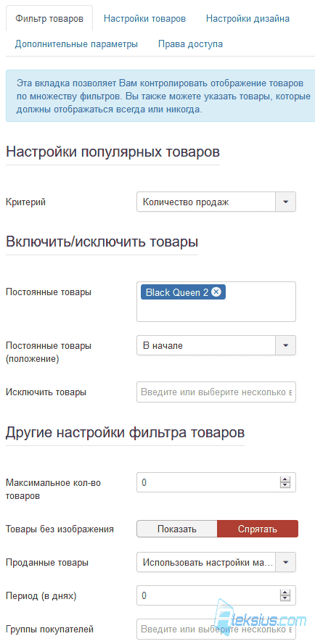
Task: Click the Период (в днях) stepper arrows
Action: click(285, 595)
